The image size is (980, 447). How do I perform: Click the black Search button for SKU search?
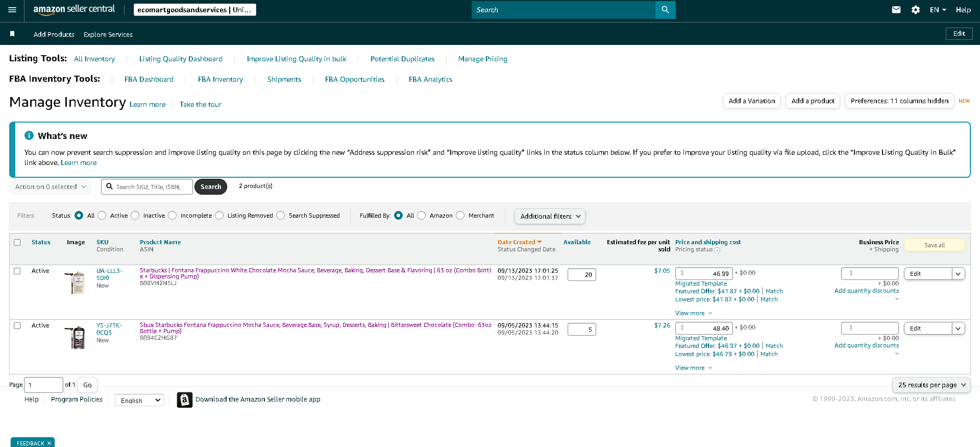coord(211,187)
